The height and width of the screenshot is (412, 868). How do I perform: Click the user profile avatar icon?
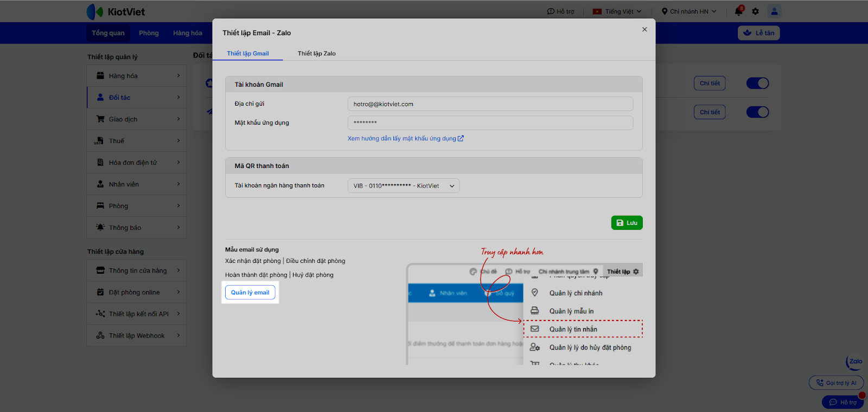pos(774,11)
